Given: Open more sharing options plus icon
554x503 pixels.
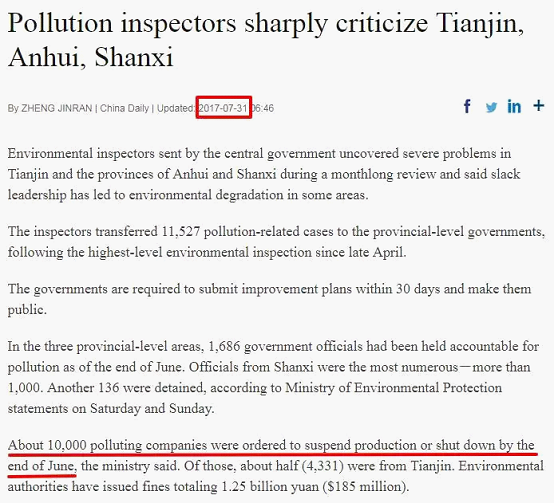Looking at the screenshot, I should [538, 106].
